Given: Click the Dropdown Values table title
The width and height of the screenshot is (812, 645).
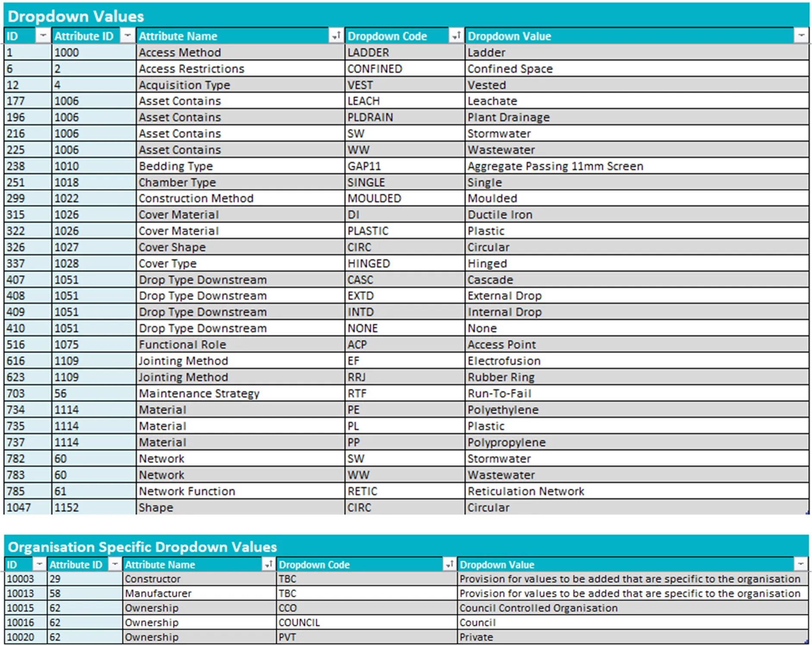Looking at the screenshot, I should click(76, 16).
